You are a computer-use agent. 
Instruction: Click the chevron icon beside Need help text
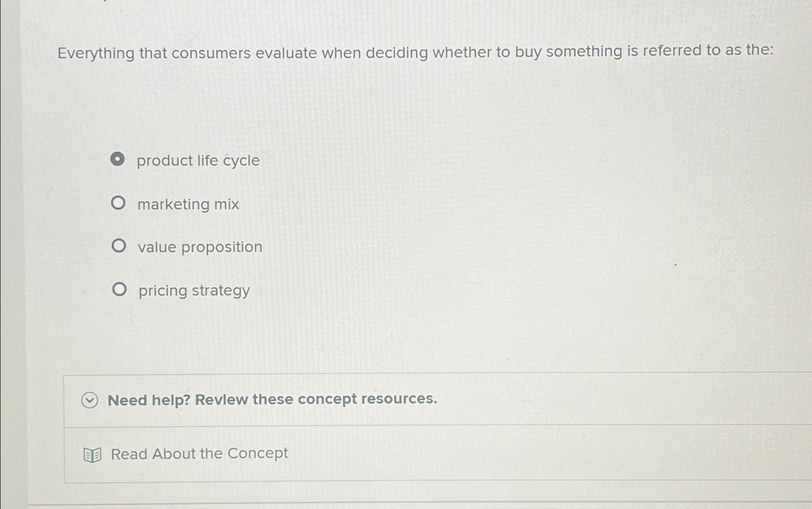[89, 401]
